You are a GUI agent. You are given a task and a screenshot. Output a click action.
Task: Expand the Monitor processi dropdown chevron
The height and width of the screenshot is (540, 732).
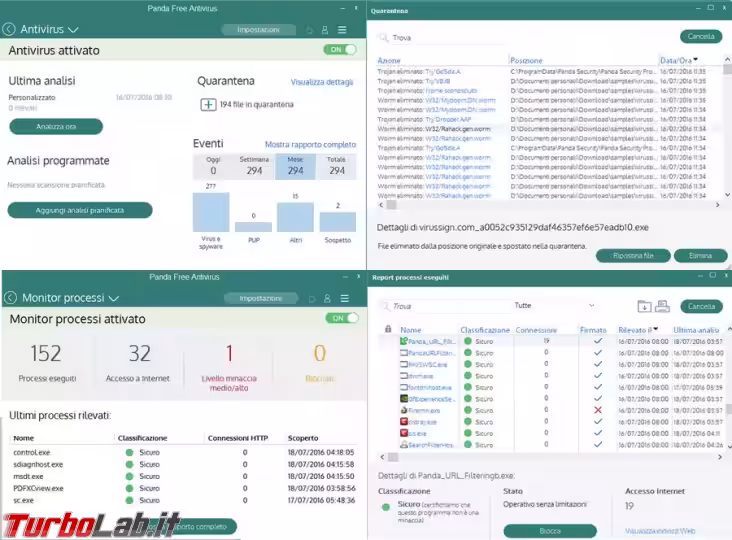click(114, 298)
